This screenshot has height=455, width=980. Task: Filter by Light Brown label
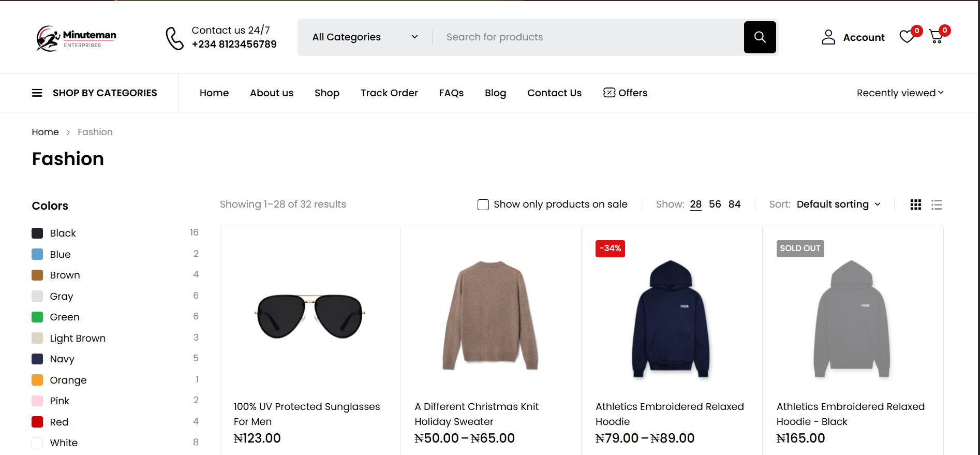tap(78, 339)
